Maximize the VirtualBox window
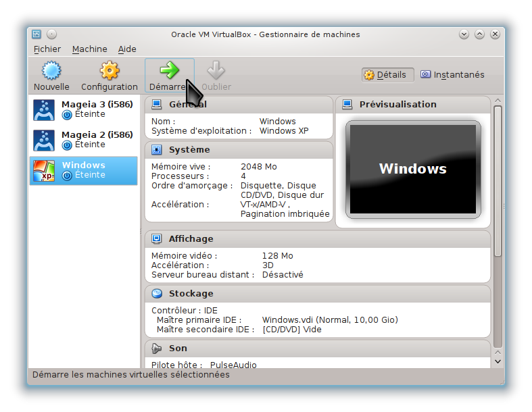 [x=479, y=34]
